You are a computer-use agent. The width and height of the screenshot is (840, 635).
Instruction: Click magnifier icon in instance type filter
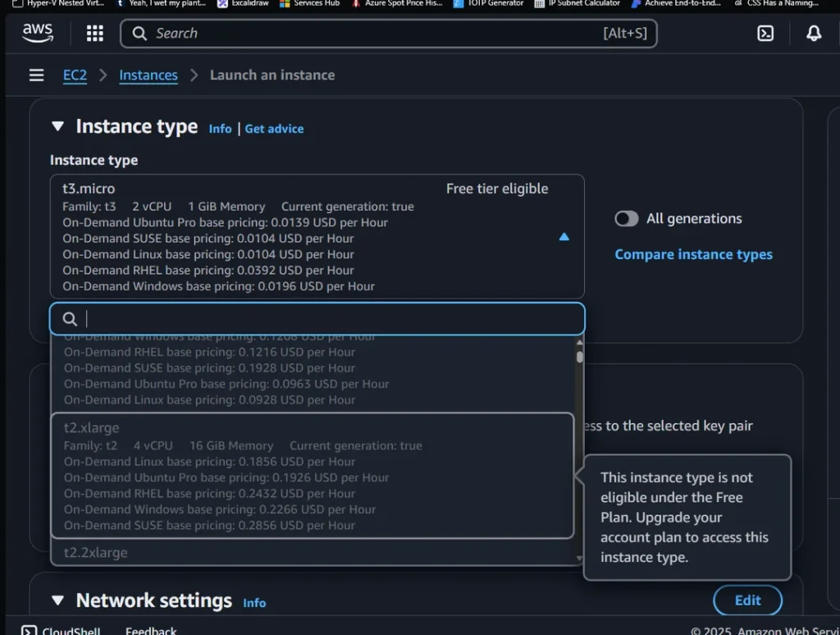[70, 319]
